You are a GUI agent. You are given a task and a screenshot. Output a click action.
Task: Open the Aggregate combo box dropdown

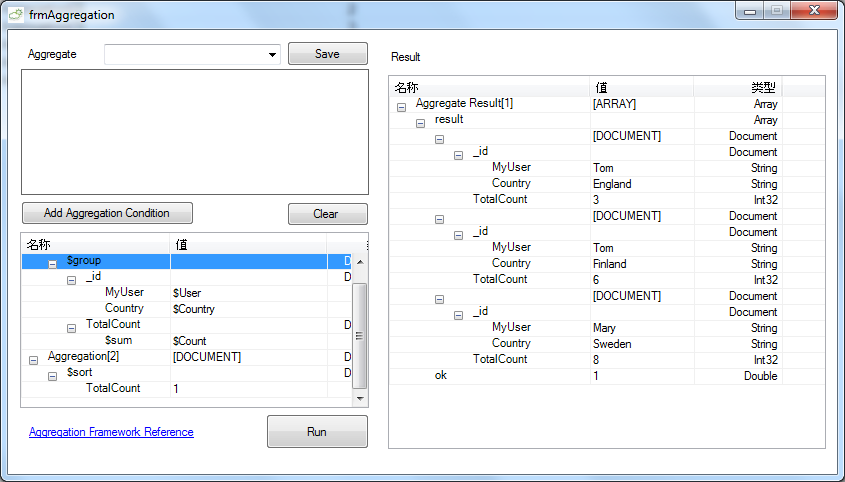tap(272, 54)
